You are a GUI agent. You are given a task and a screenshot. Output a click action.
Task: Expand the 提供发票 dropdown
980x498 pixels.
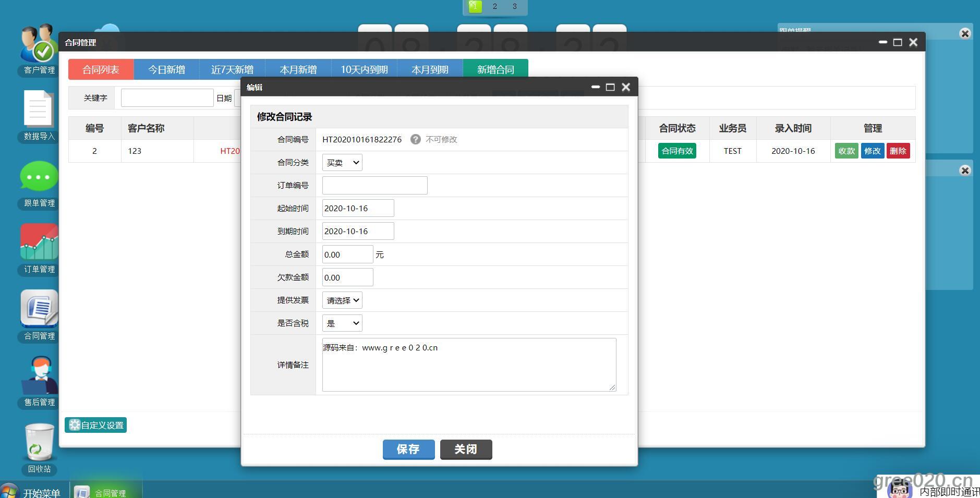click(x=342, y=300)
